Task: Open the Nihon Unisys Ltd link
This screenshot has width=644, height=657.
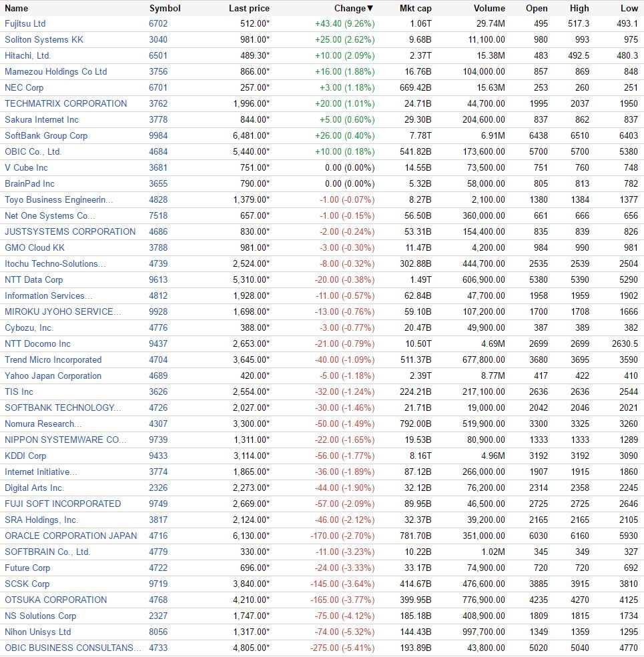Action: tap(38, 632)
